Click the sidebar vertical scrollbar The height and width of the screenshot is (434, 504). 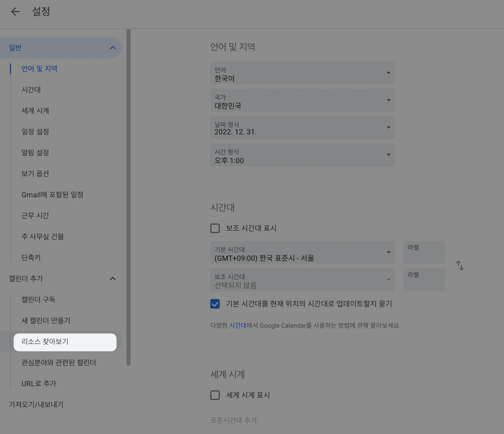(128, 197)
